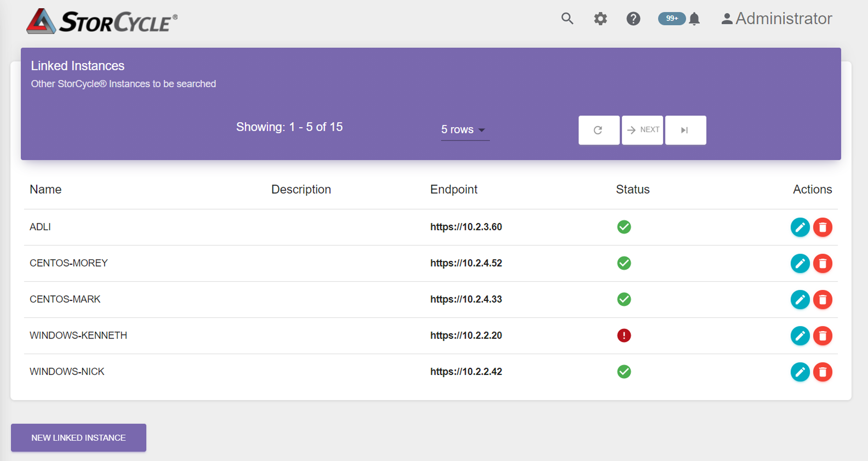The height and width of the screenshot is (461, 868).
Task: Open the search magnifier icon
Action: [567, 19]
